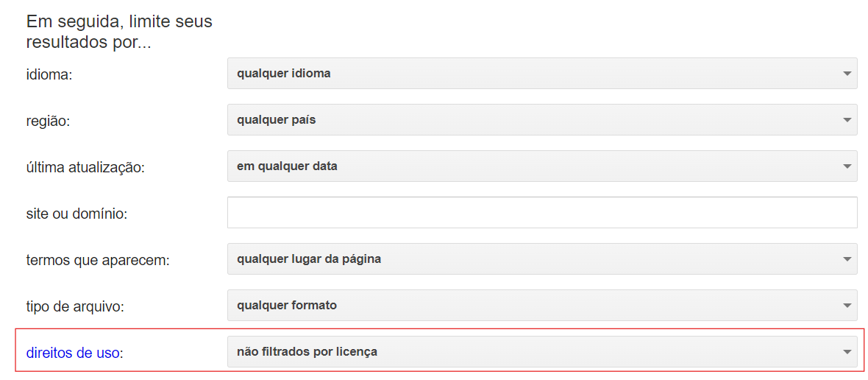The image size is (868, 380).
Task: Open the 'qualquer formato' file type dropdown
Action: point(542,305)
